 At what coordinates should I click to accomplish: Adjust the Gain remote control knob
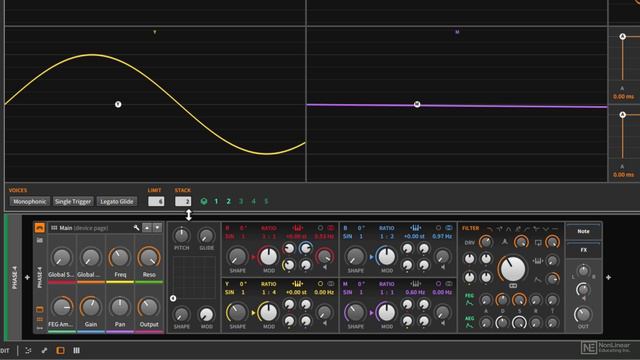(x=91, y=307)
